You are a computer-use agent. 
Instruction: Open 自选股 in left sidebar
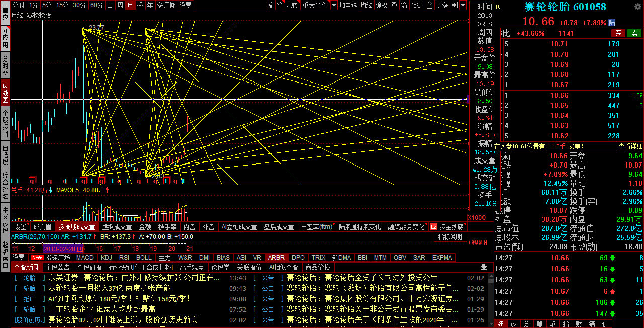pos(5,155)
